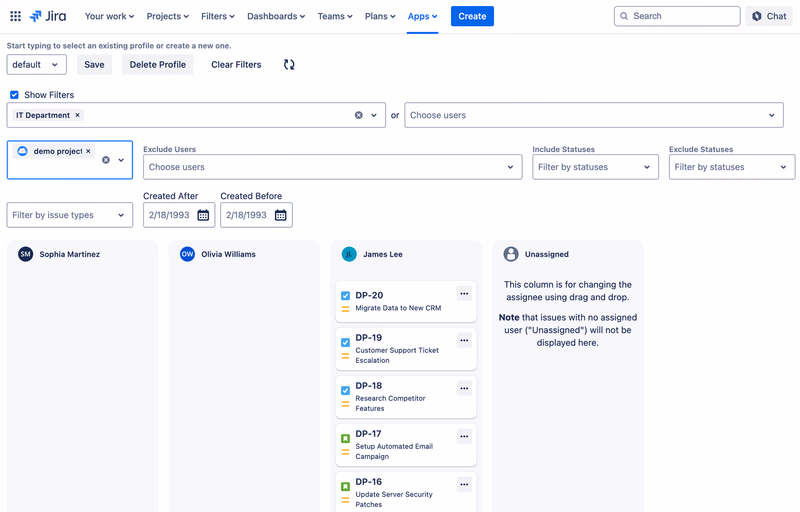
Task: Click 'Customer Support Ticket Escalation' summary
Action: [397, 355]
